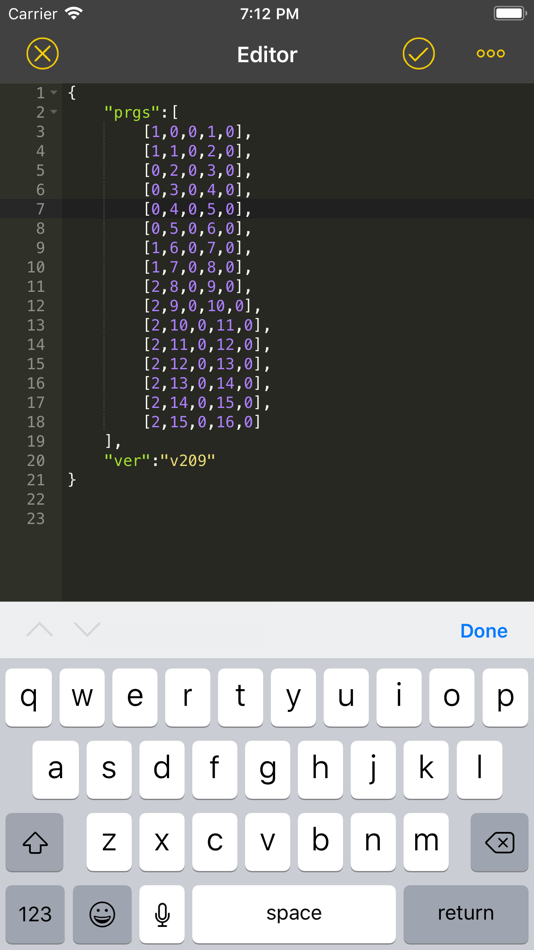Tap the space bar

tap(294, 914)
